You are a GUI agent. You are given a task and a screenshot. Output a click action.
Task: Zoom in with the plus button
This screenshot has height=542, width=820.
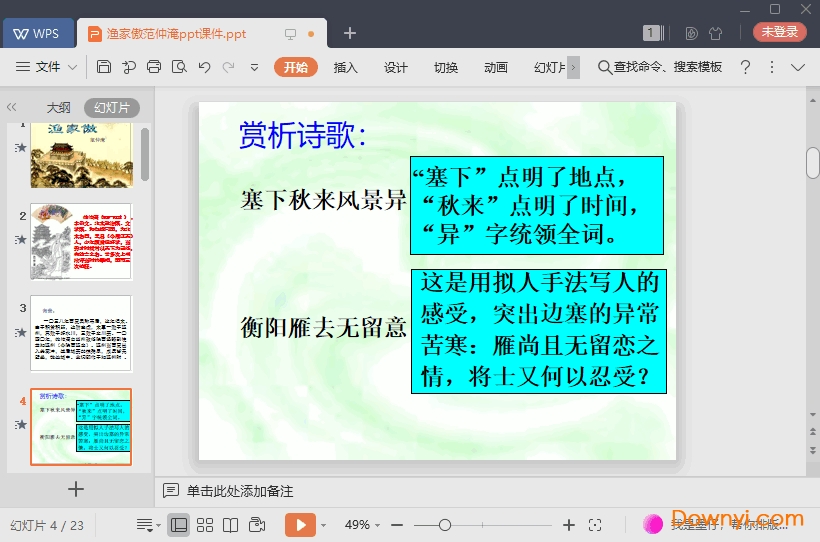pos(568,525)
